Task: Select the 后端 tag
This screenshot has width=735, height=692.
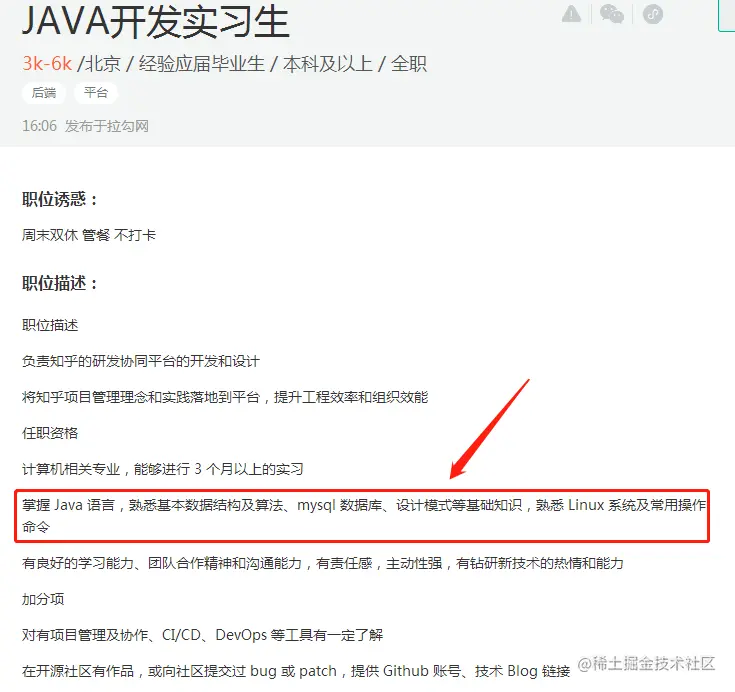Action: pos(44,93)
